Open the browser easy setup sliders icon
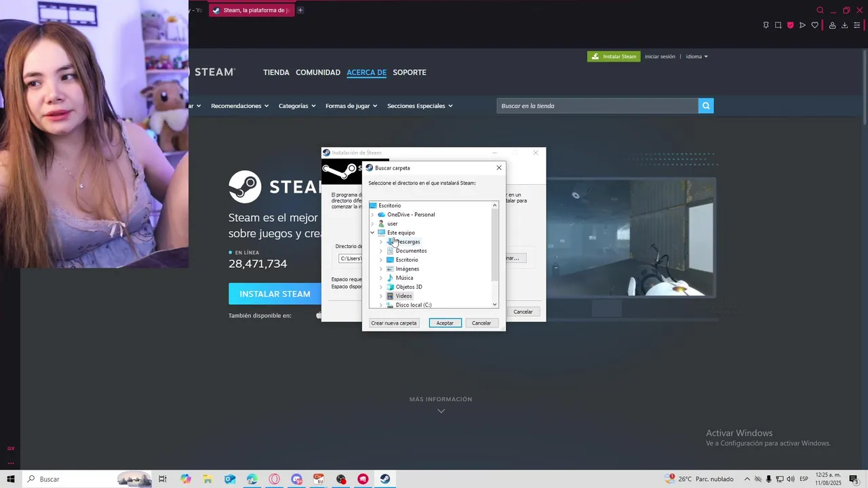 856,25
